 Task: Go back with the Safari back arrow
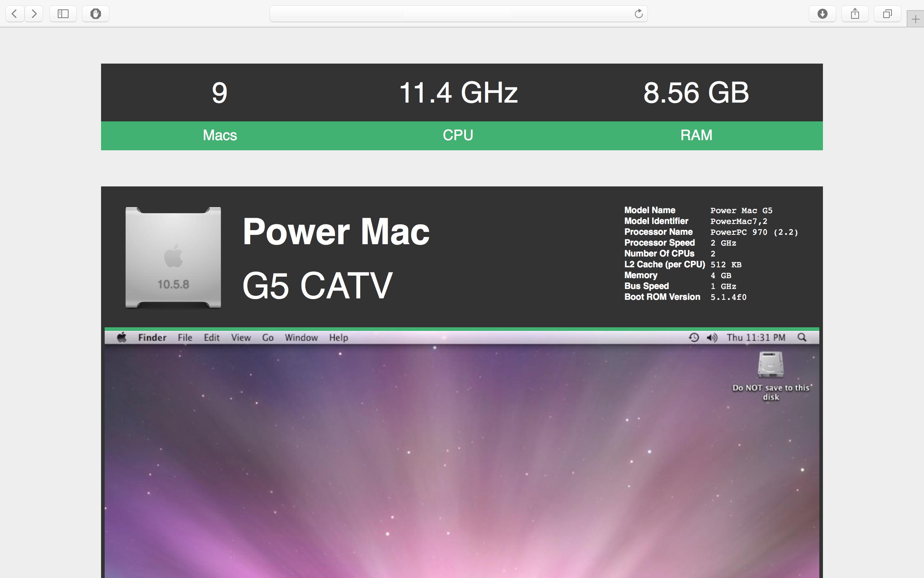(x=14, y=14)
